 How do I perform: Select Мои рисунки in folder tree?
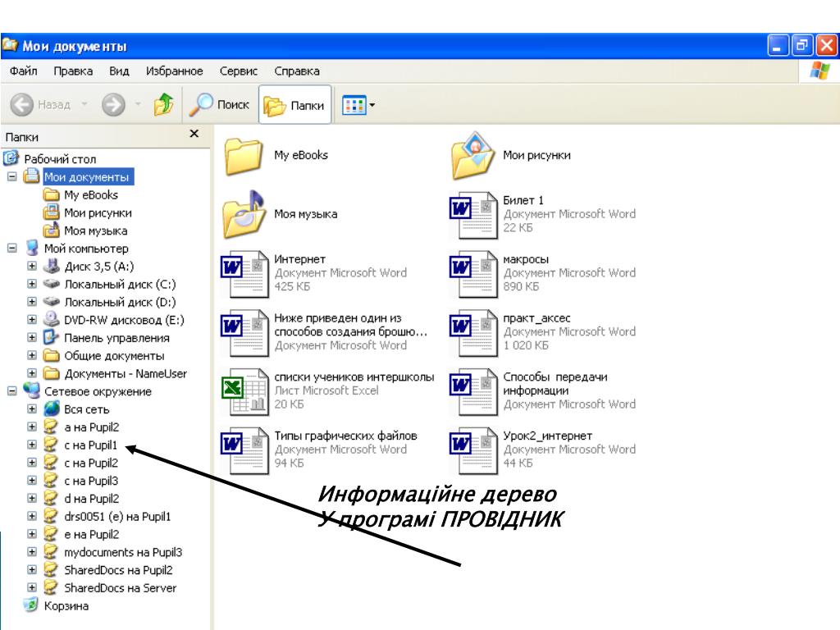pos(98,212)
